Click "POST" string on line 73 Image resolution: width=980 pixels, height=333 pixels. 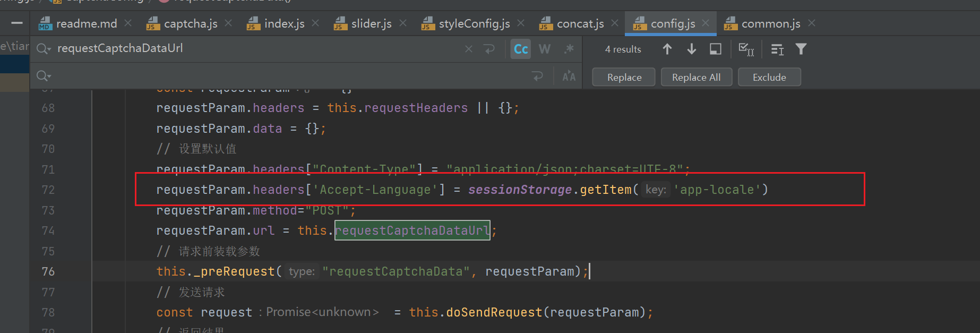tap(326, 211)
